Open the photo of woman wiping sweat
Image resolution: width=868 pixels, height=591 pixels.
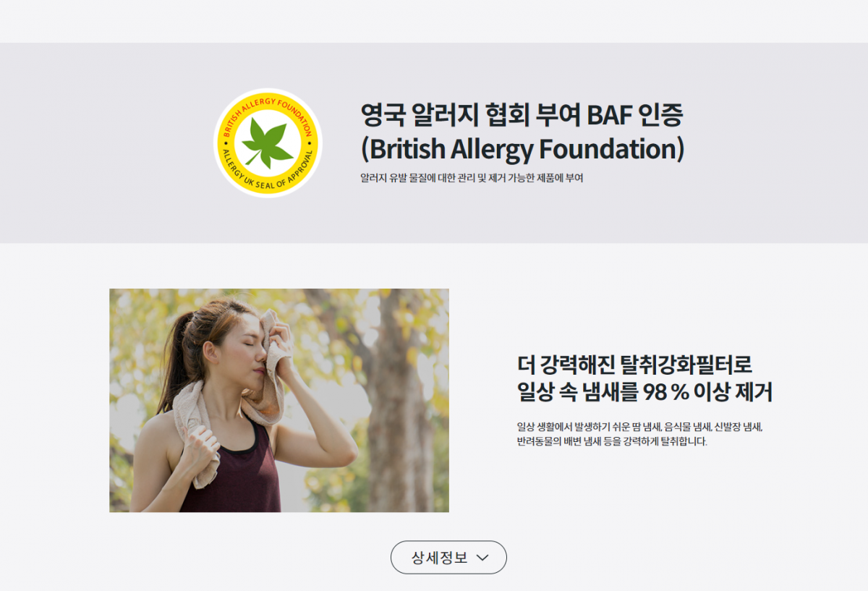(279, 401)
